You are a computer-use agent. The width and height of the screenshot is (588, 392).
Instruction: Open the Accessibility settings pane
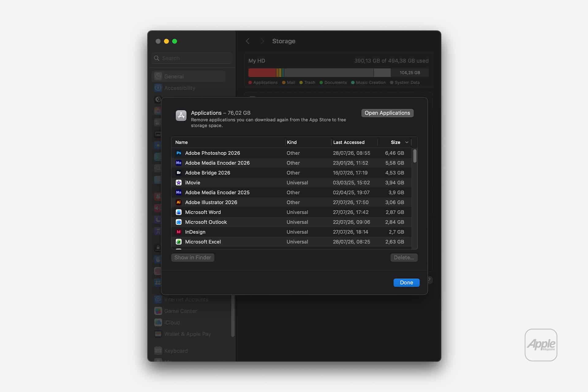(x=189, y=88)
